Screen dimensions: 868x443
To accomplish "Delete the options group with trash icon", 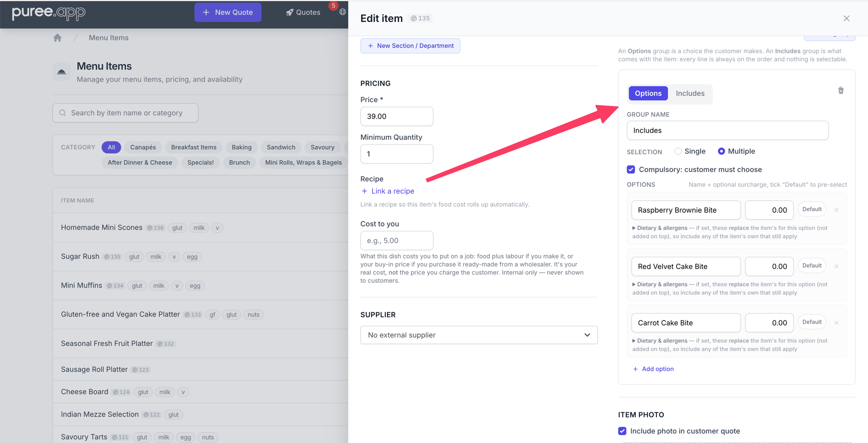I will click(841, 90).
